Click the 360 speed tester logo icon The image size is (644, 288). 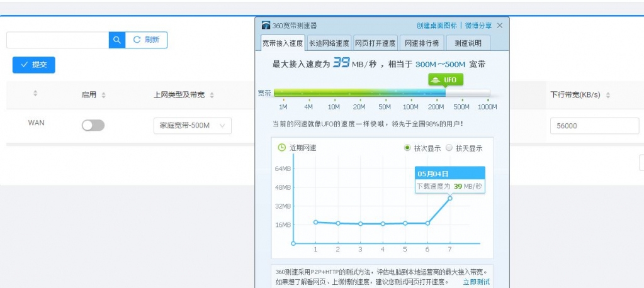(x=266, y=25)
